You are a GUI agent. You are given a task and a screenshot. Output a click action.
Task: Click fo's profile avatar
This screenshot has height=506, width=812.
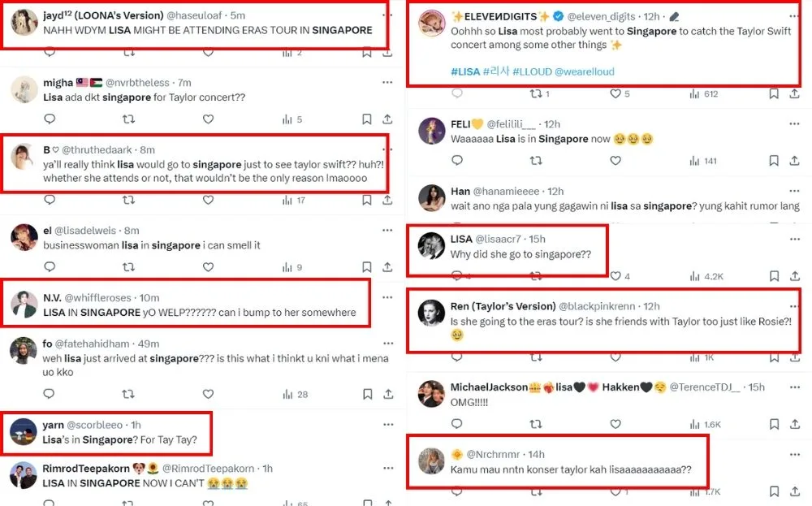click(x=24, y=350)
